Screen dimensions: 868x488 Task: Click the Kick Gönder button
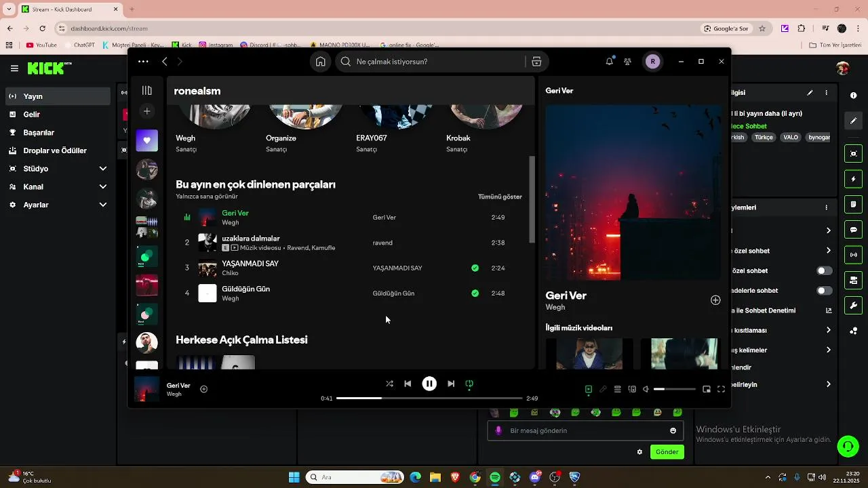[667, 452]
